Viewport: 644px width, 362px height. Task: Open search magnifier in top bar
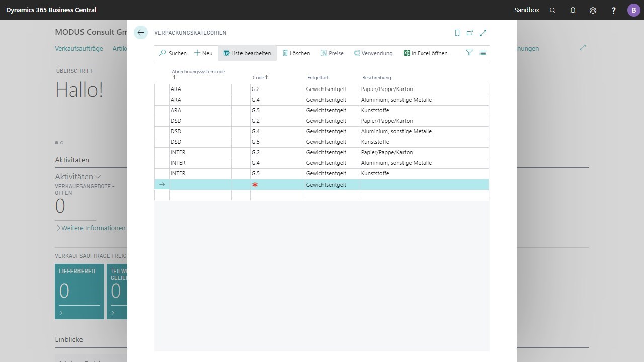tap(552, 10)
